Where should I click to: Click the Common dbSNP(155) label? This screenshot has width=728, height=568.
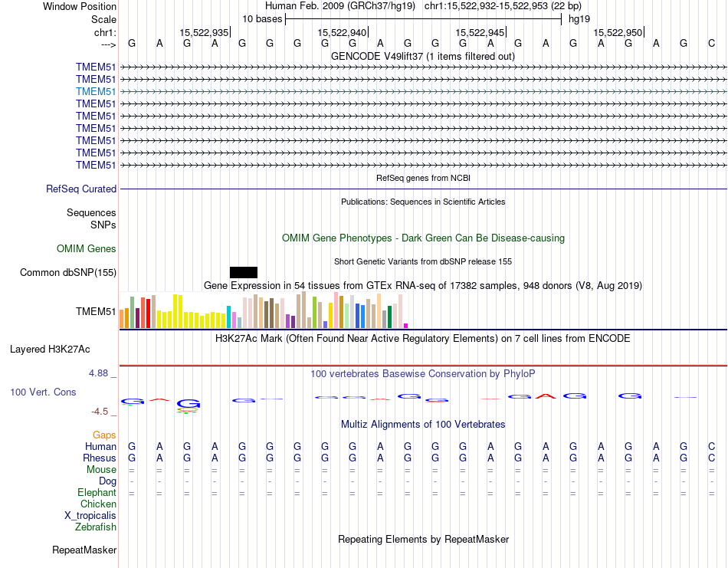pyautogui.click(x=67, y=273)
